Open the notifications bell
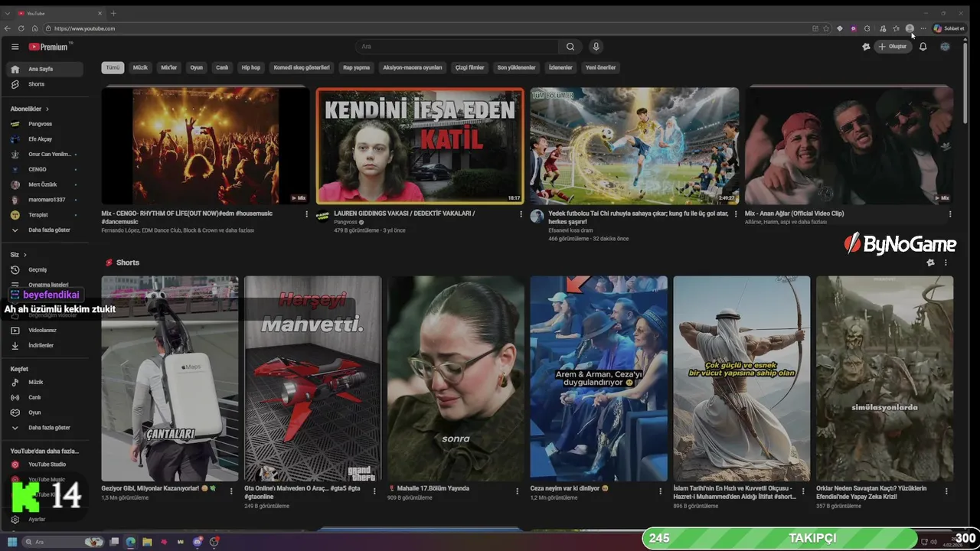980x551 pixels. pyautogui.click(x=923, y=47)
